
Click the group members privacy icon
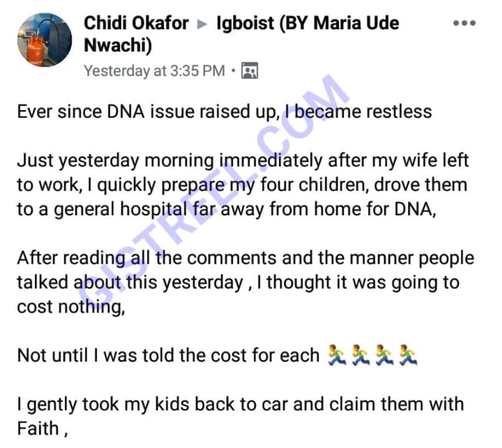click(x=249, y=71)
